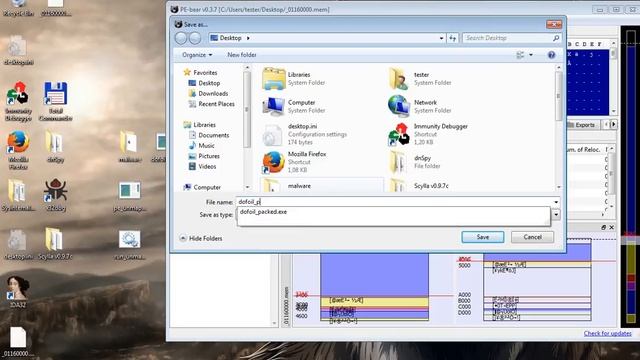The height and width of the screenshot is (360, 640).
Task: Click the Desktop breadcrumb arrow
Action: pyautogui.click(x=248, y=38)
